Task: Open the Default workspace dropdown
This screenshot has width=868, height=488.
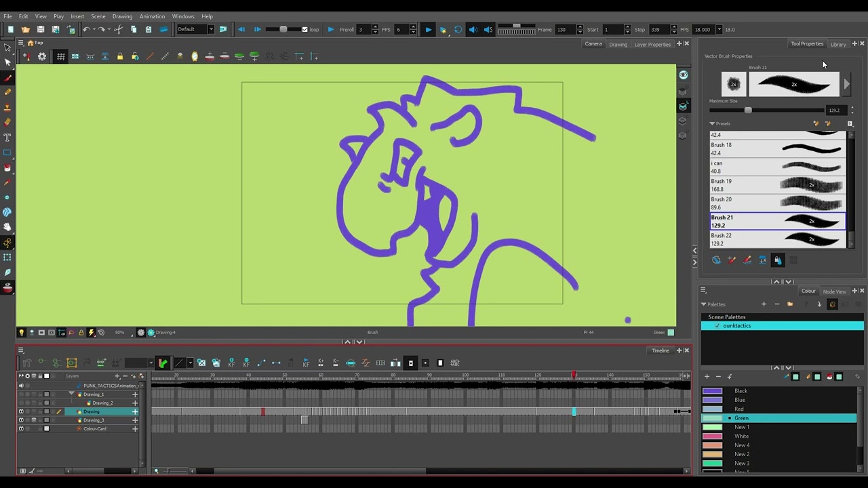Action: (x=211, y=29)
